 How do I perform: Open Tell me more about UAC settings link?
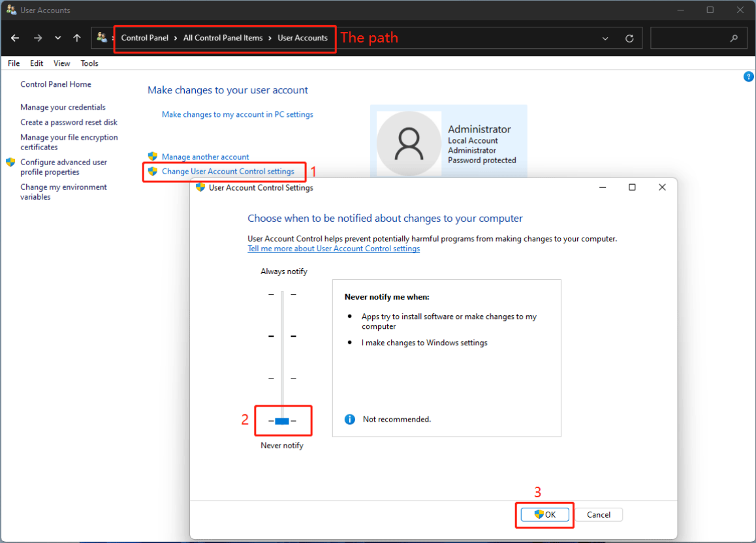point(334,249)
